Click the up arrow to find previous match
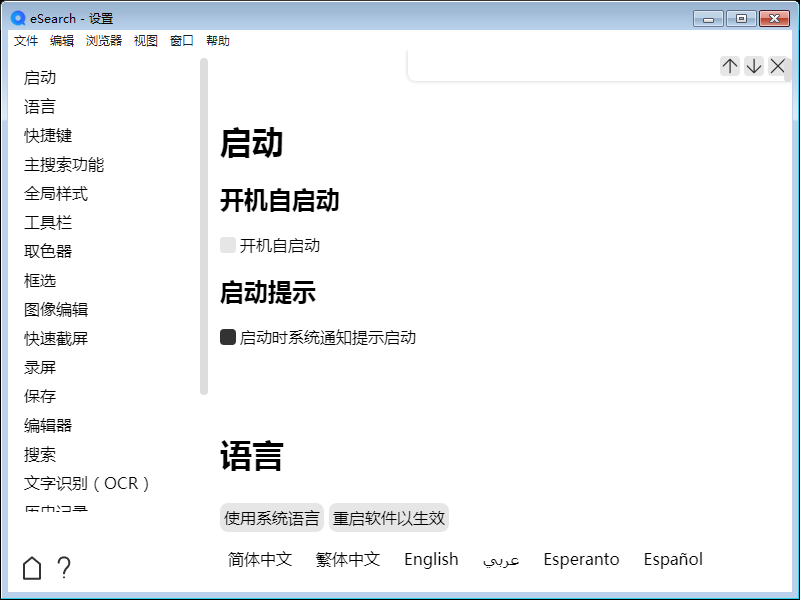The image size is (800, 600). (729, 66)
